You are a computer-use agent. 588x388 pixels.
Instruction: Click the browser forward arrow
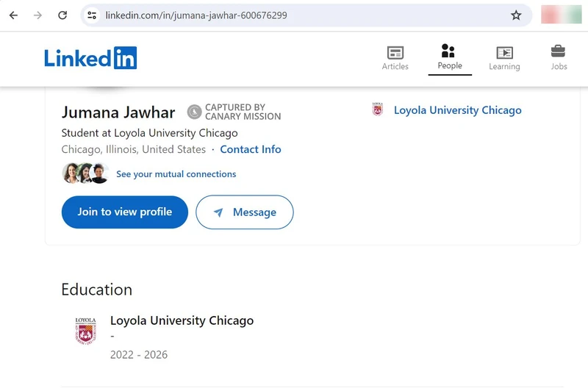[x=38, y=15]
